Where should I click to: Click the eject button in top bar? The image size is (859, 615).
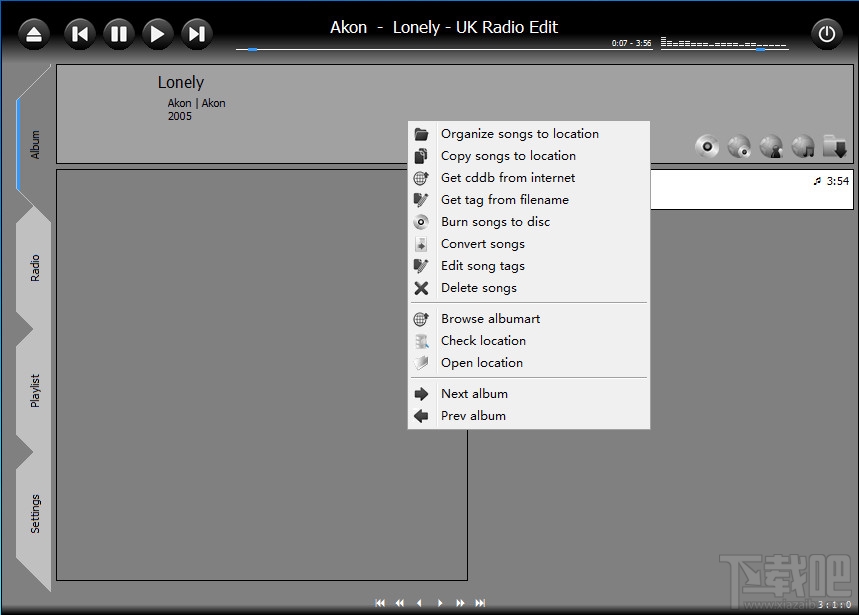34,34
